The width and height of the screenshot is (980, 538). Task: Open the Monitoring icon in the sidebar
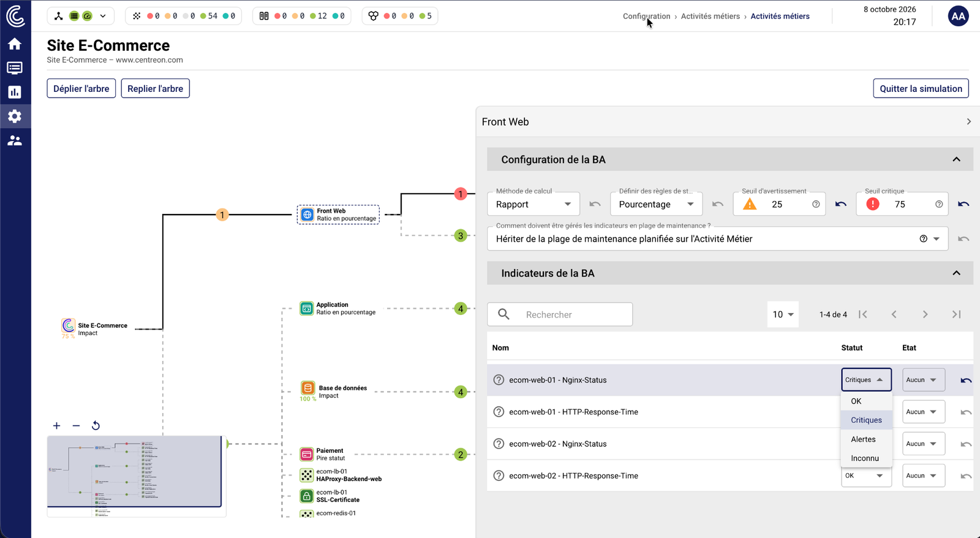click(x=15, y=68)
